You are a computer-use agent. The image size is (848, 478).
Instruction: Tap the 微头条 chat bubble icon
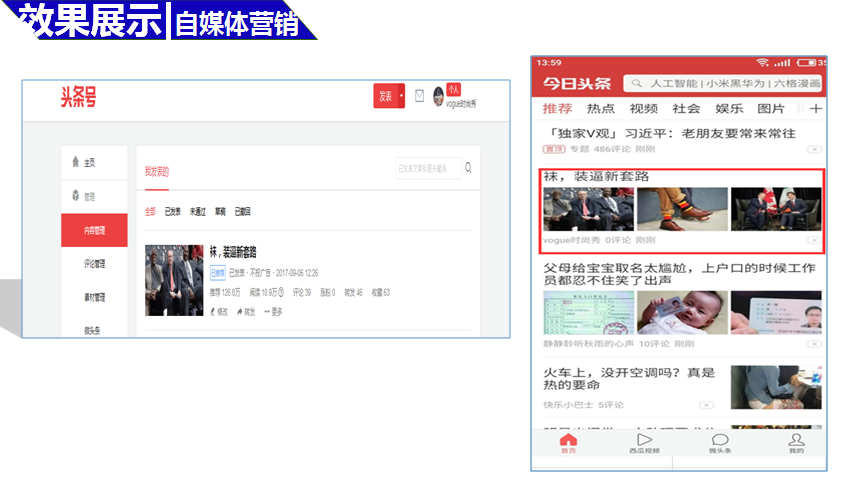coord(720,442)
